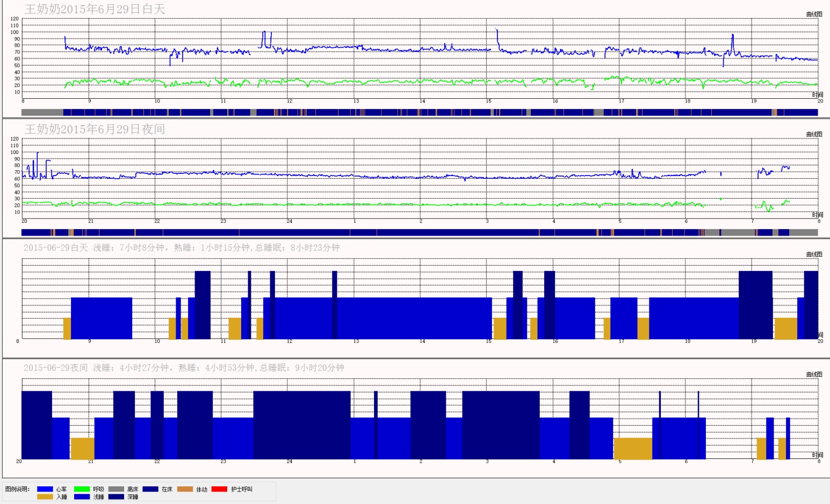Click the tall deep-sleep block near hour 19 daytime

point(755,305)
